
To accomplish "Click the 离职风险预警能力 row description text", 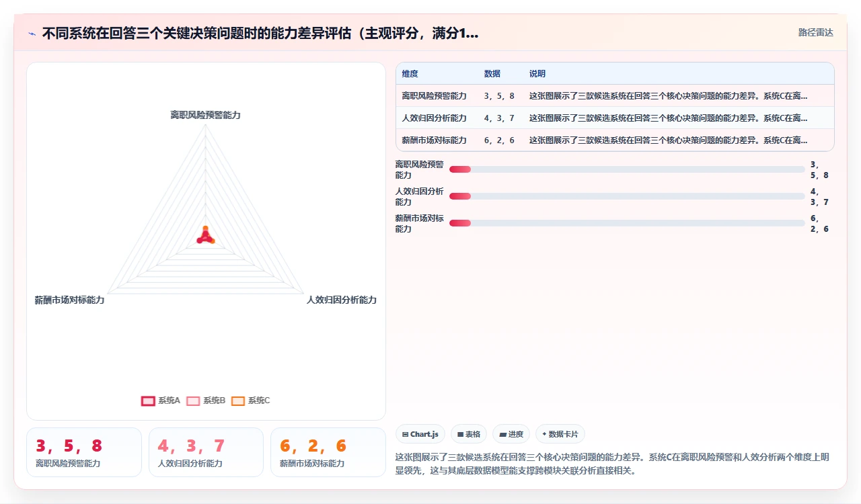I will (x=669, y=96).
